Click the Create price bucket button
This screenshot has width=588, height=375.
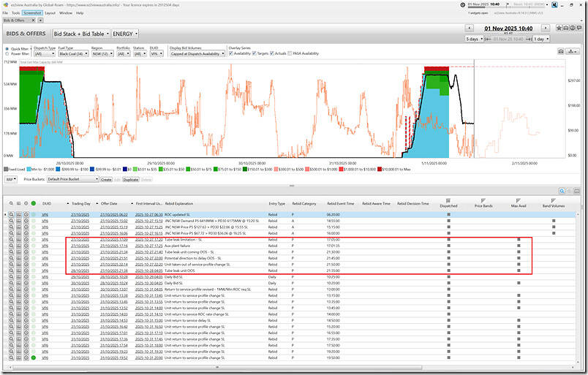(x=107, y=178)
